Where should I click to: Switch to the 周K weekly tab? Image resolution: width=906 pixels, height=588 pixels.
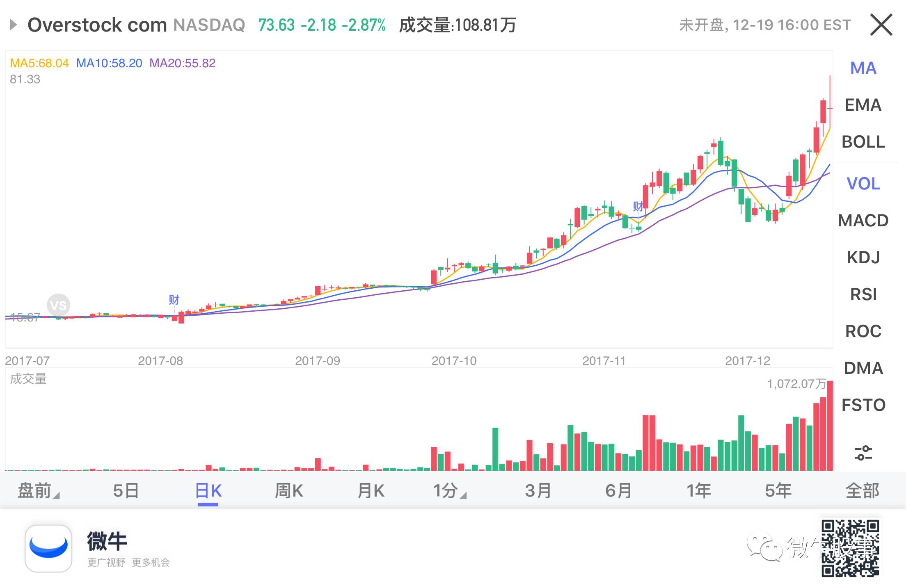289,491
